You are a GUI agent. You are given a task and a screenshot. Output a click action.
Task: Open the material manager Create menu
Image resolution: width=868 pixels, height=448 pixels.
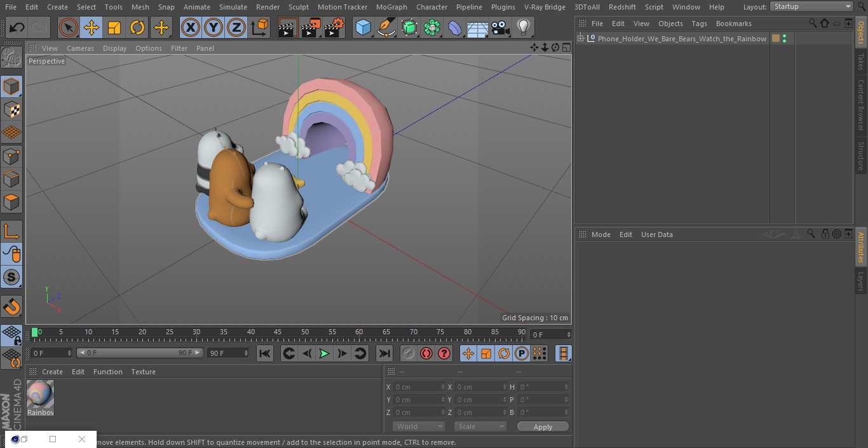52,372
